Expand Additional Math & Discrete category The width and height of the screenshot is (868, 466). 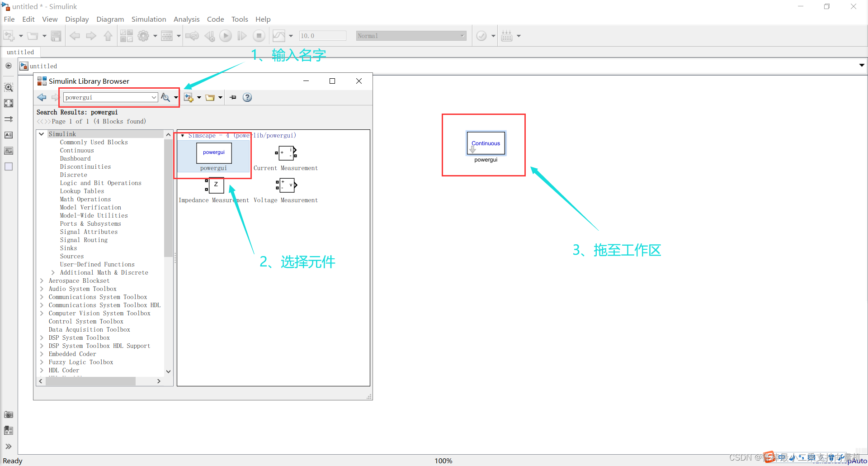click(x=53, y=272)
